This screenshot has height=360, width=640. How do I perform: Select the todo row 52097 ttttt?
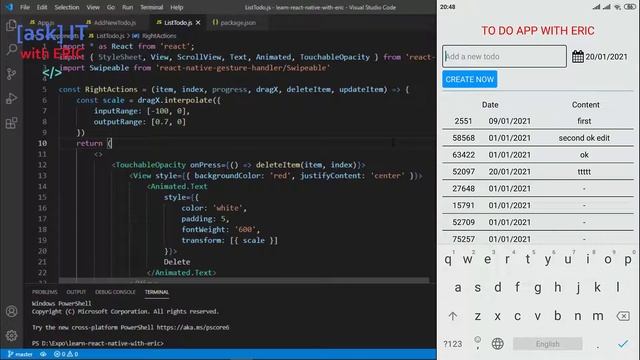538,172
